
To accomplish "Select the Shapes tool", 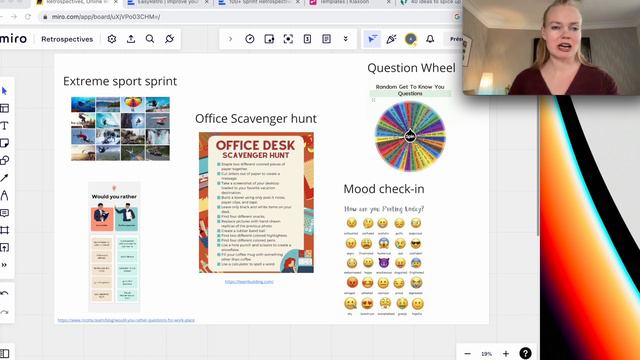I will [4, 160].
